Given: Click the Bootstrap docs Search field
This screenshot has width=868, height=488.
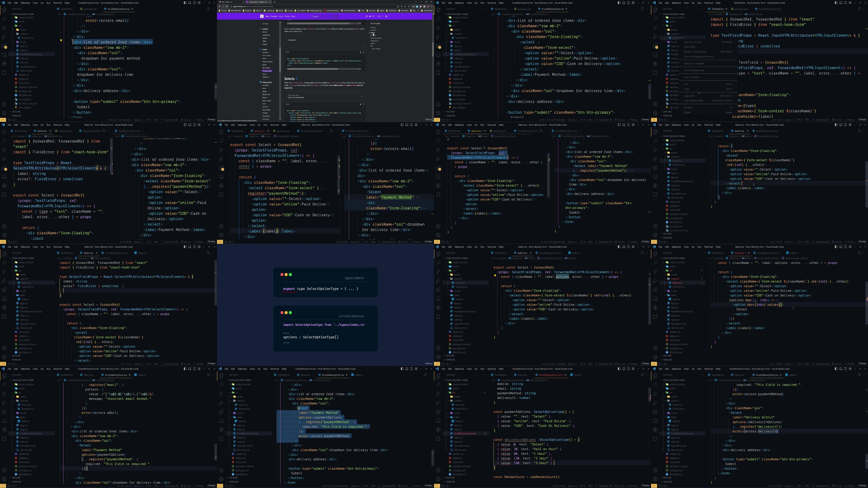Looking at the screenshot, I should tap(324, 16).
